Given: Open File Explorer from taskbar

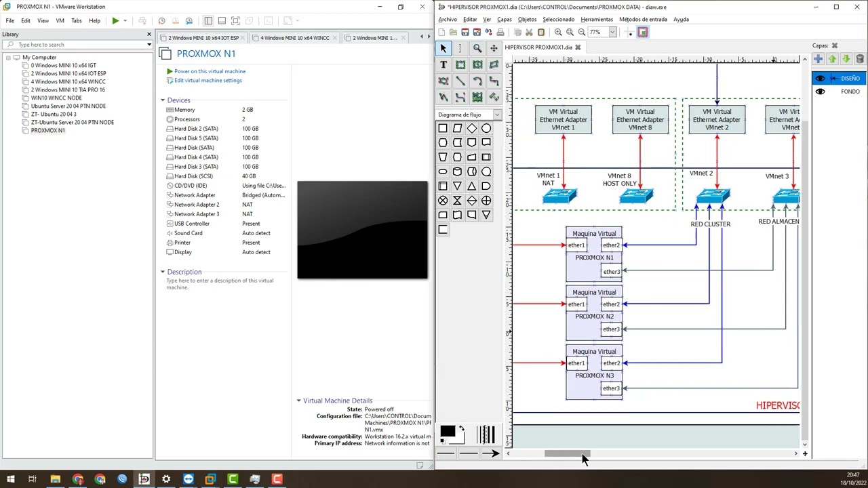Looking at the screenshot, I should click(56, 479).
